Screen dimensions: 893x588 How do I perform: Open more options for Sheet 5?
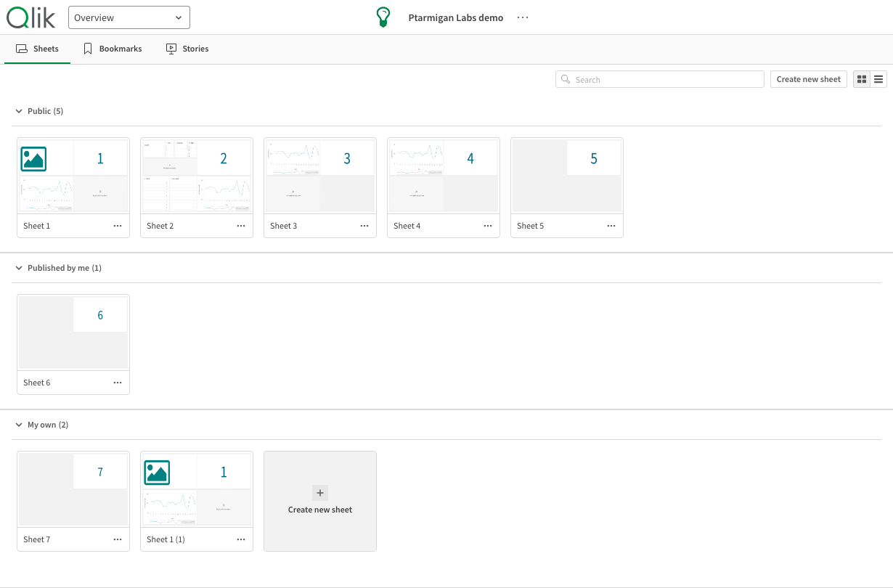[x=611, y=226]
